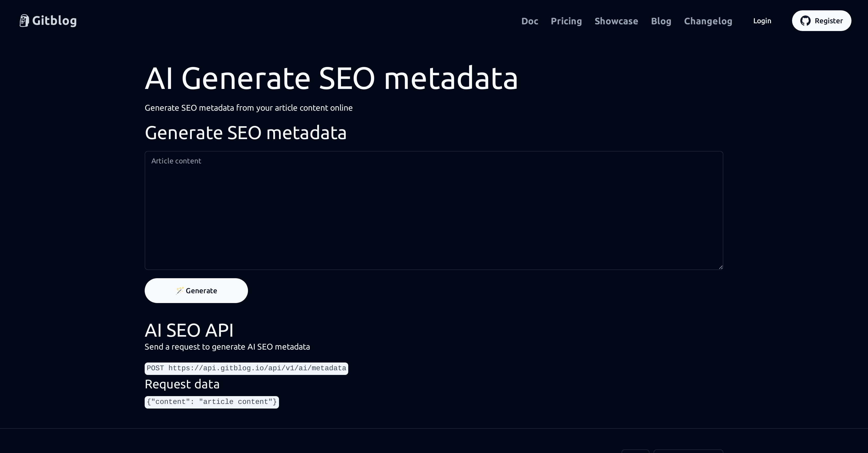Click inside the Article content text area
This screenshot has width=868, height=453.
tap(434, 209)
